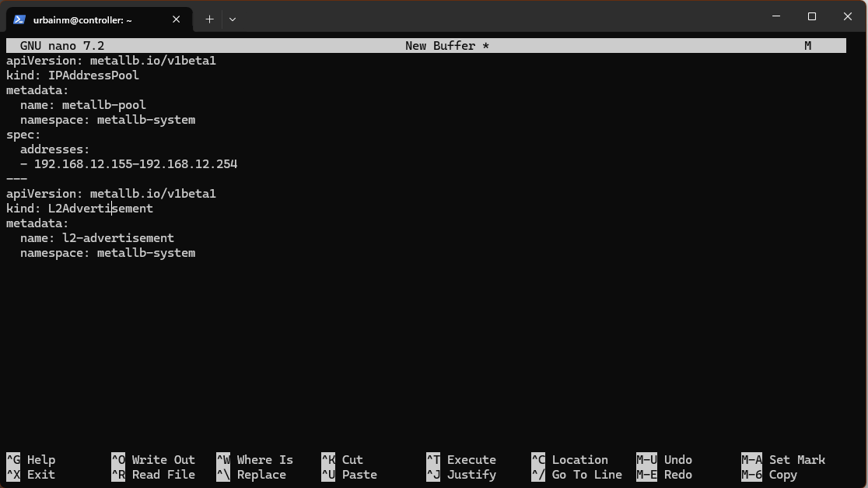This screenshot has height=488, width=868.
Task: Close the terminal window
Action: coord(847,16)
